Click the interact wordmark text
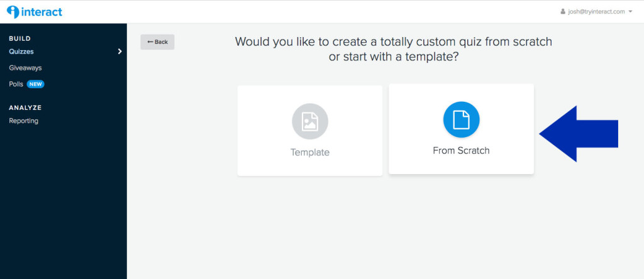 click(42, 12)
